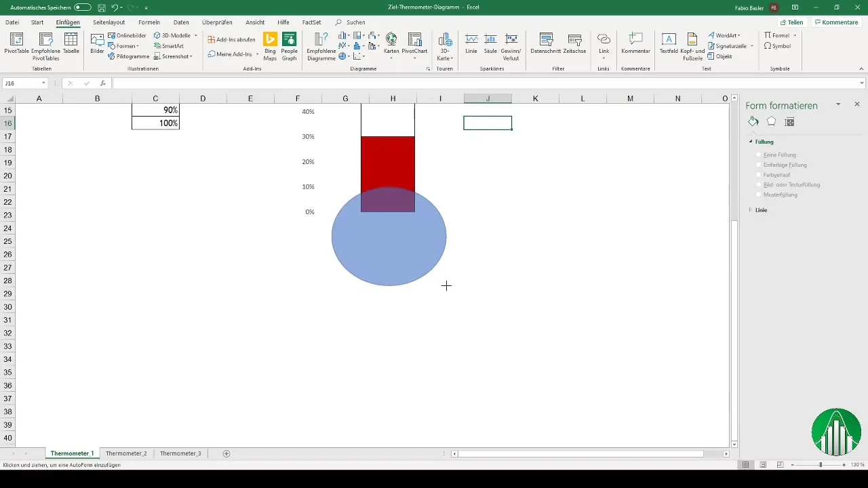The width and height of the screenshot is (868, 488).
Task: Click zoom in plus button
Action: click(844, 464)
